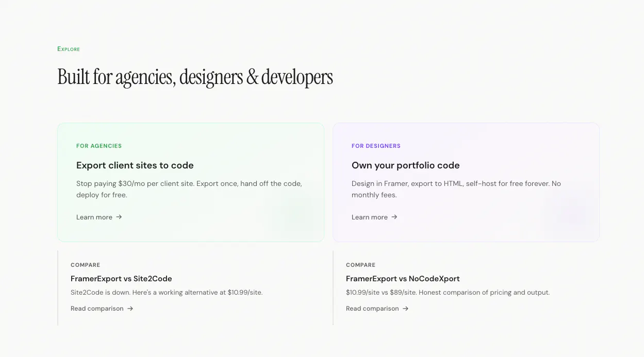
Task: Click the Site2Code is down description
Action: [x=167, y=293]
